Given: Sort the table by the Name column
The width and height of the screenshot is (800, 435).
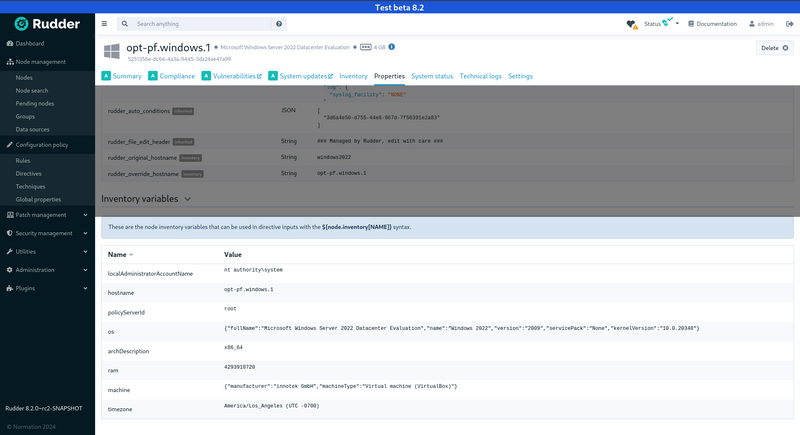Looking at the screenshot, I should pyautogui.click(x=120, y=254).
